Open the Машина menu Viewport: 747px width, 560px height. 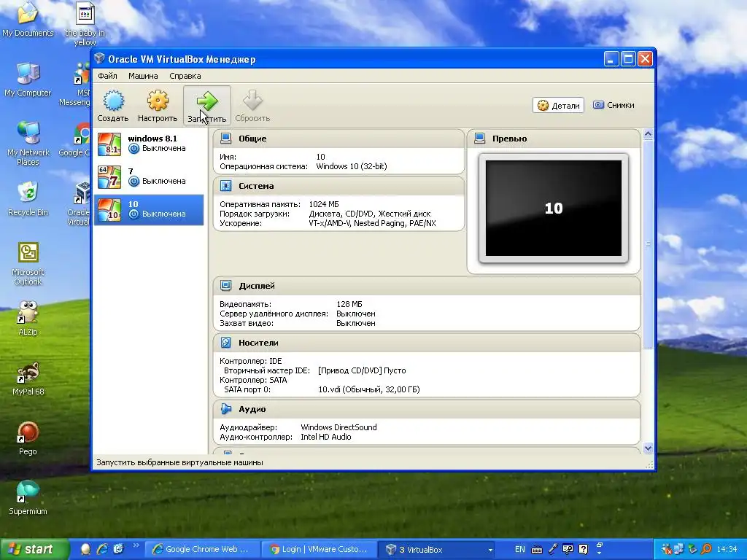click(143, 76)
